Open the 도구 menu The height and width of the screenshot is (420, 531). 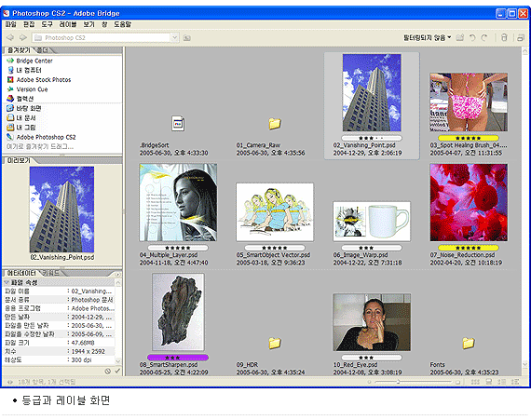pyautogui.click(x=48, y=24)
